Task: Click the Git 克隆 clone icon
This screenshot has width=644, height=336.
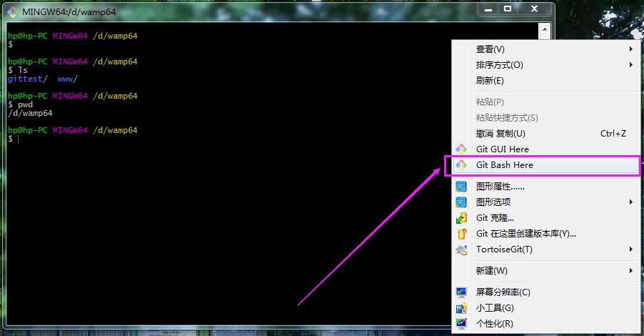Action: [x=461, y=218]
